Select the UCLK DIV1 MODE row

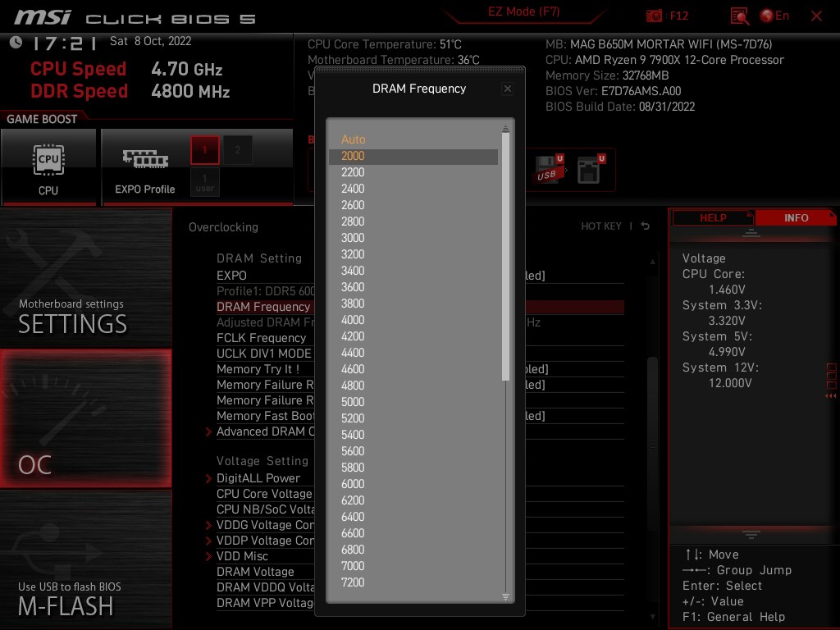(x=420, y=354)
